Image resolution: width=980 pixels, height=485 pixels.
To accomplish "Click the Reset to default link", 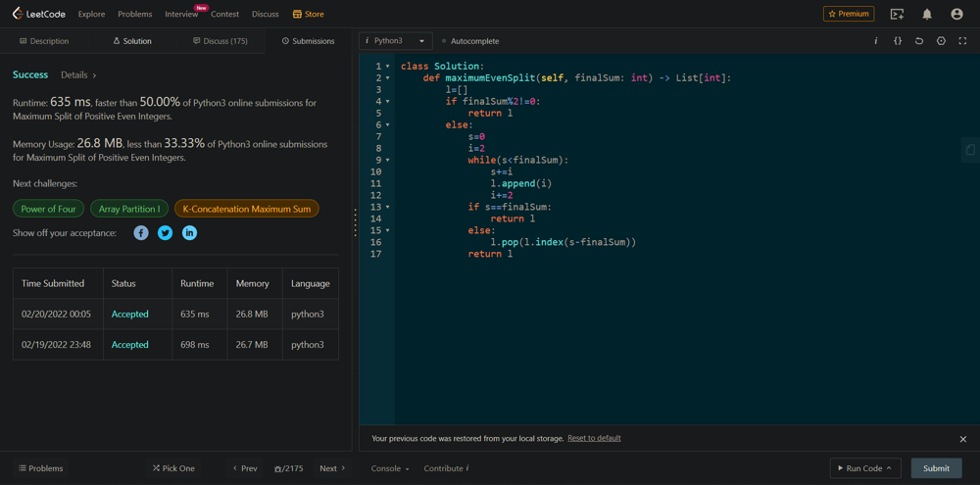I will coord(594,438).
